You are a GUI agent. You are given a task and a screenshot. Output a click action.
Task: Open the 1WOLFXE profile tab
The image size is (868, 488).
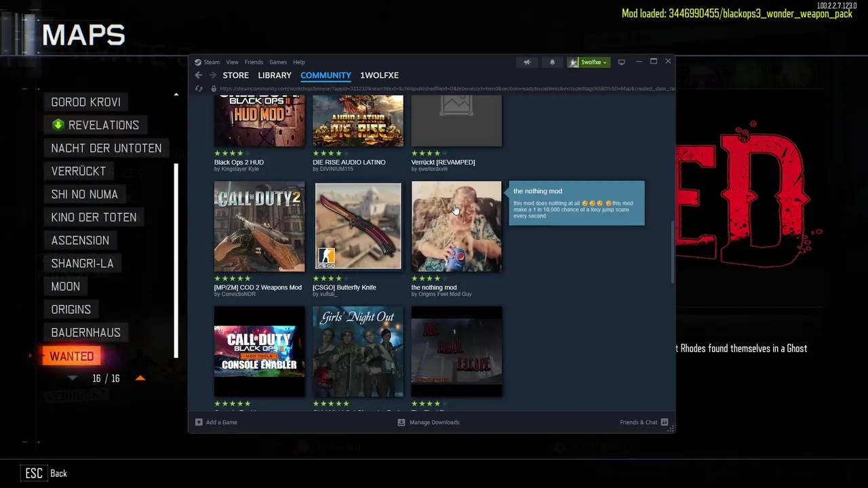[x=379, y=75]
